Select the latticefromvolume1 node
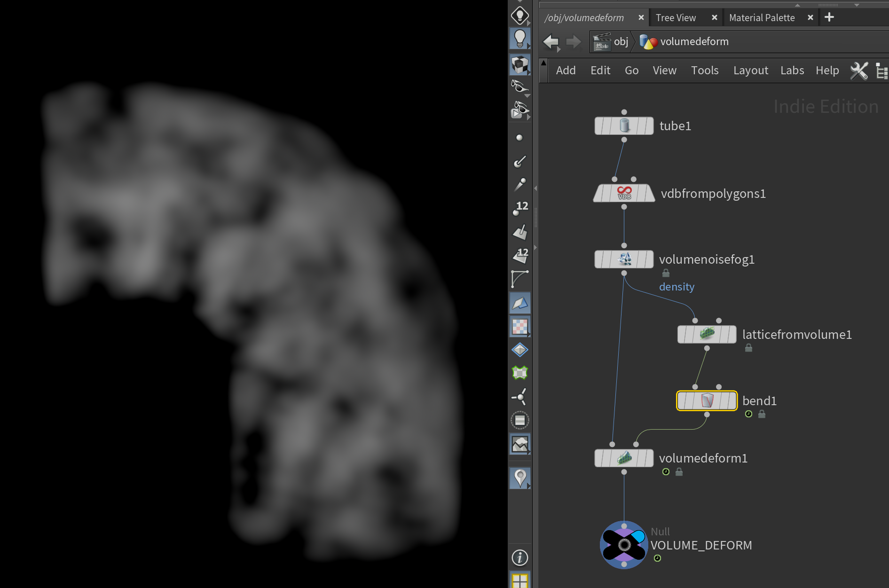889x588 pixels. pos(707,335)
